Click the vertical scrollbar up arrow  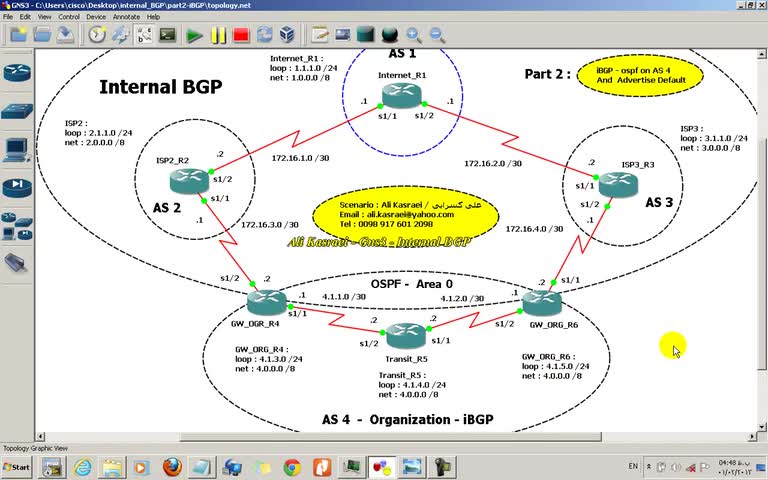(762, 54)
